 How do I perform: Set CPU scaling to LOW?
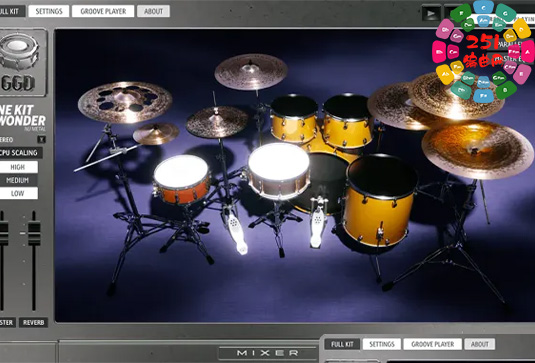point(18,193)
